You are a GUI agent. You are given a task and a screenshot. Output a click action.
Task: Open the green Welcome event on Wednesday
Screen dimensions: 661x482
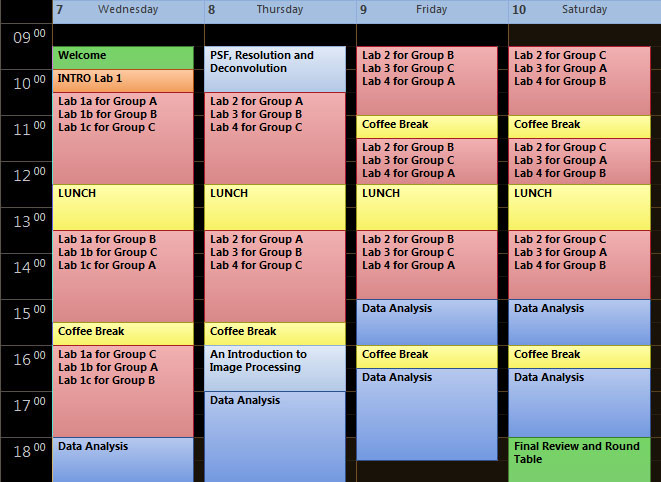point(123,57)
